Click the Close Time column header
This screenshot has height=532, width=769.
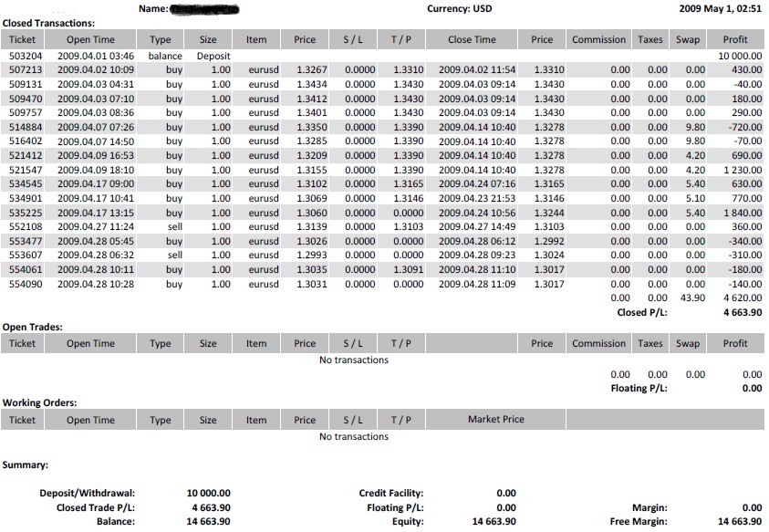472,40
